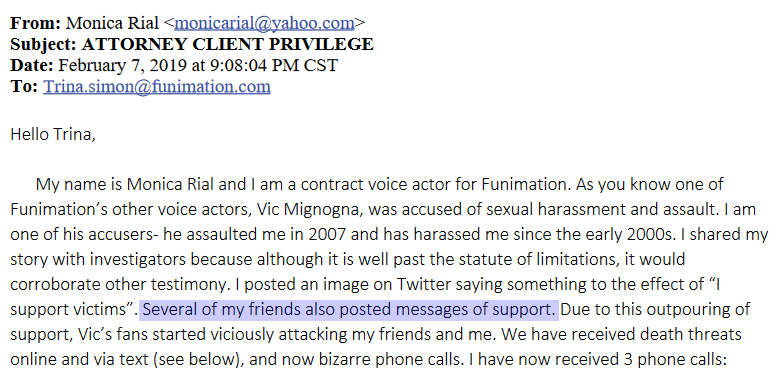Click the bold Subject: header label
The width and height of the screenshot is (782, 379).
[x=43, y=44]
